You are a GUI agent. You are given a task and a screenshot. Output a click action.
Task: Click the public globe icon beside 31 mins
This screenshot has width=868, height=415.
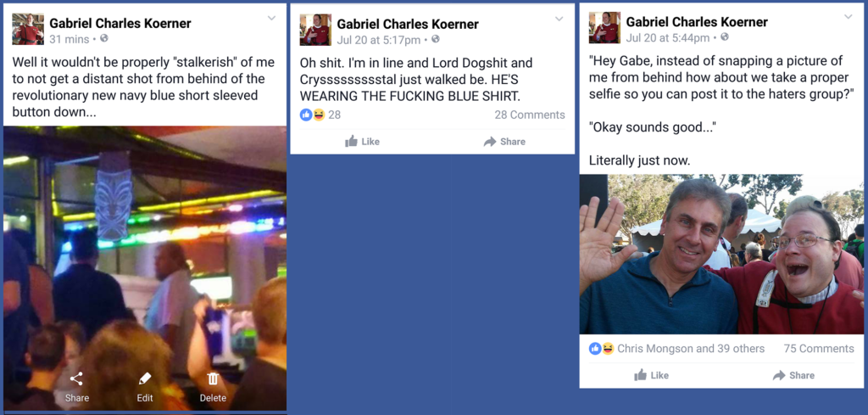tap(103, 39)
